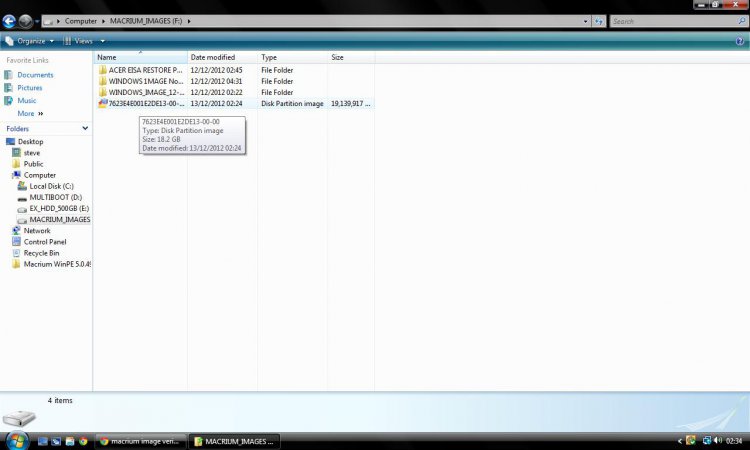Image resolution: width=750 pixels, height=450 pixels.
Task: Click the Computer breadcrumb in address bar
Action: [x=80, y=21]
